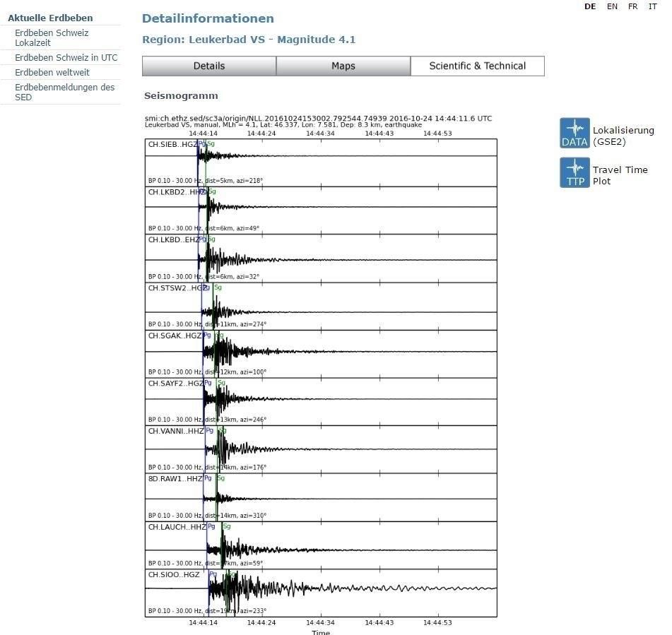Change language to IT
The image size is (672, 635).
coord(652,6)
